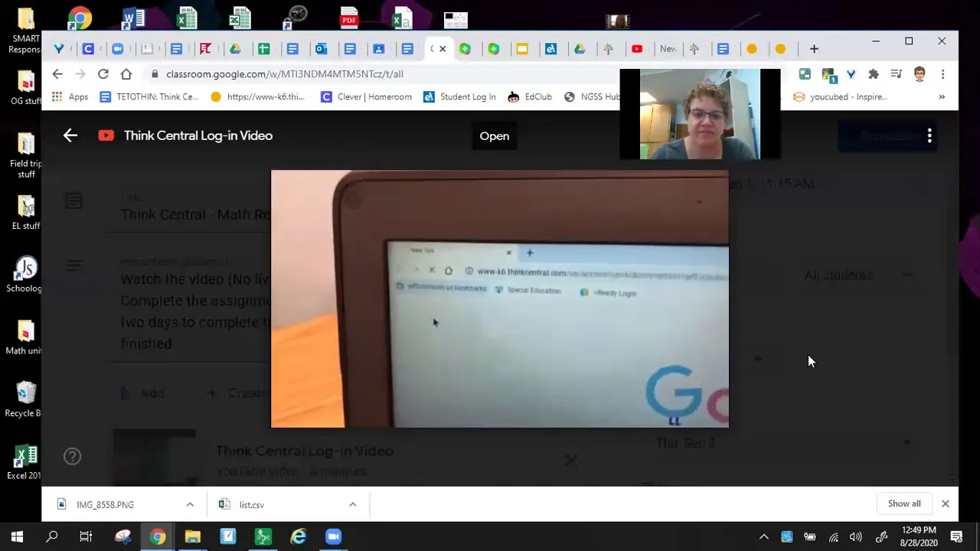Switch to the first Google Drive tab
980x551 pixels.
click(x=235, y=49)
